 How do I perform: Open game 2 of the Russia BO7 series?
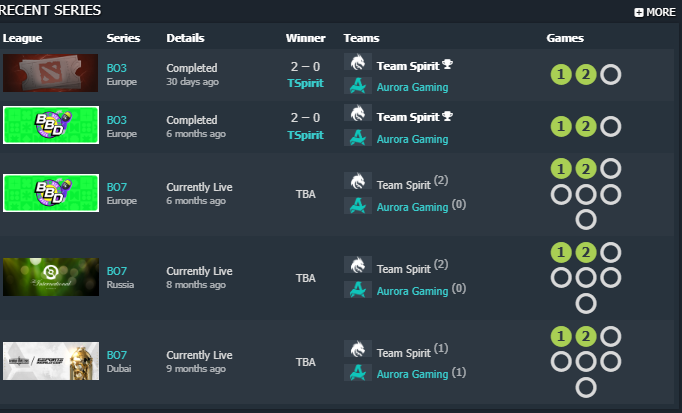pyautogui.click(x=586, y=252)
